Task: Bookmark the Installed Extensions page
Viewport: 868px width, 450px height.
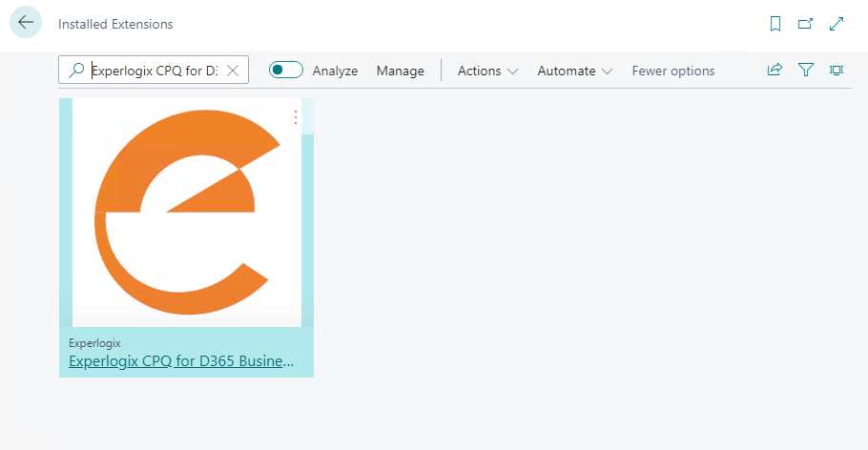Action: pos(775,24)
